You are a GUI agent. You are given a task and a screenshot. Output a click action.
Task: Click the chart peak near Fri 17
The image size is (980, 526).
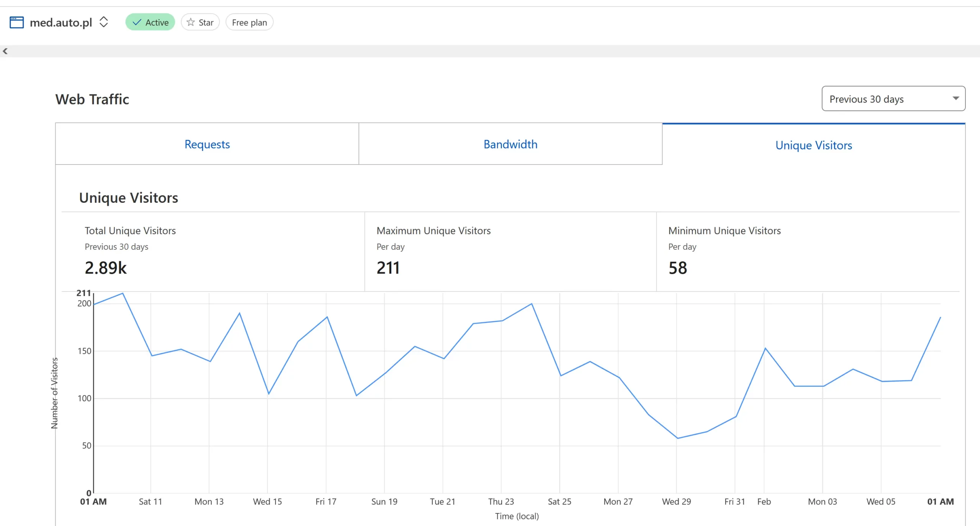[327, 317]
